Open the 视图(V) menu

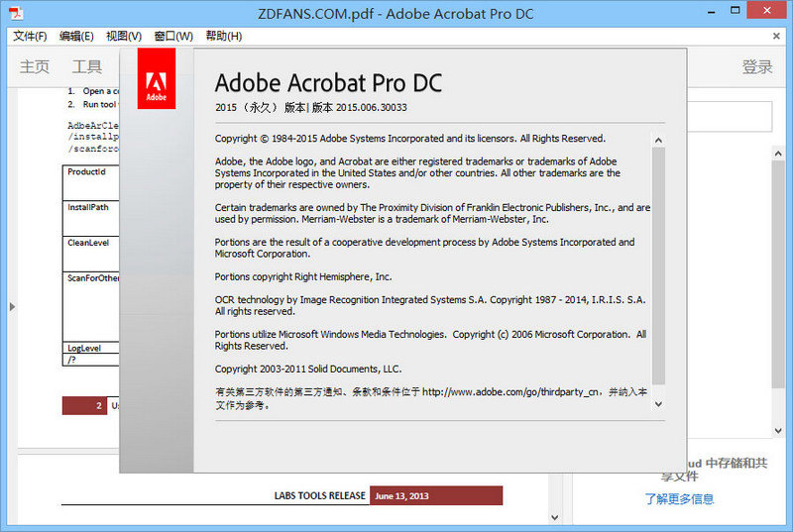click(x=124, y=37)
